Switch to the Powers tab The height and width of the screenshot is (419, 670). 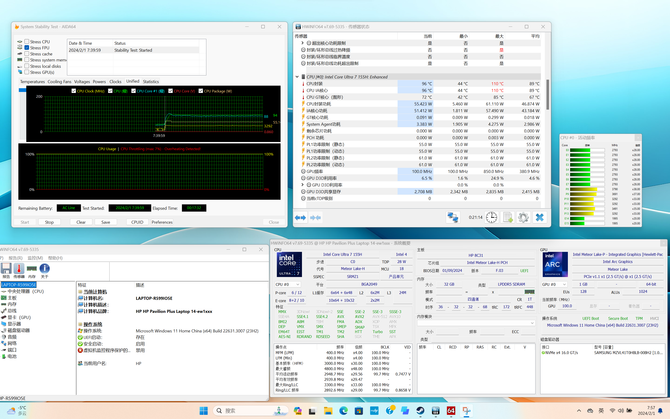point(99,82)
